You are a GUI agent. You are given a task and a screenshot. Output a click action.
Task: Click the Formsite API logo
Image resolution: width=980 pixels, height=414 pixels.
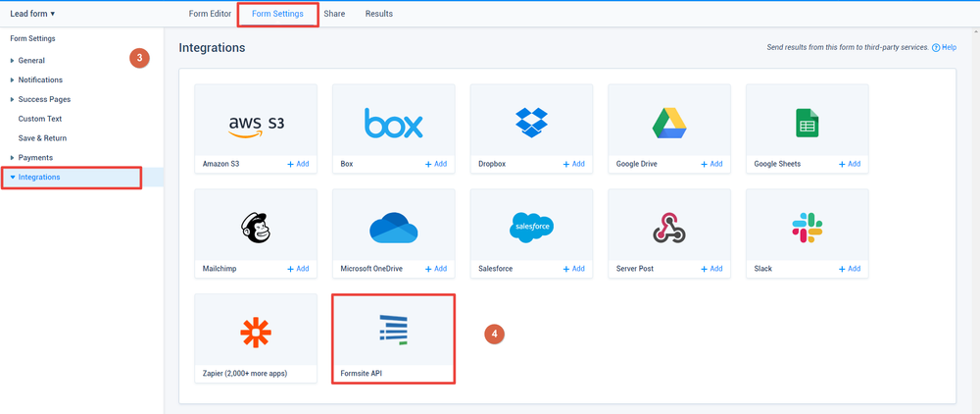[x=393, y=330]
